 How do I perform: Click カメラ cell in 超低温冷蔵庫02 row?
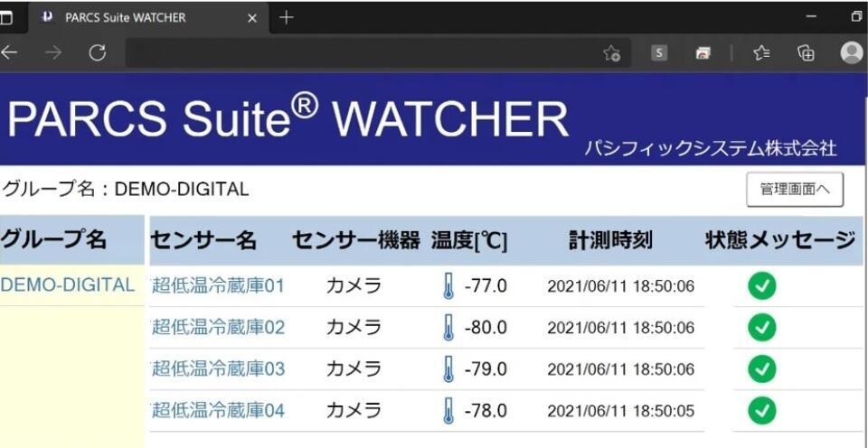pos(354,328)
